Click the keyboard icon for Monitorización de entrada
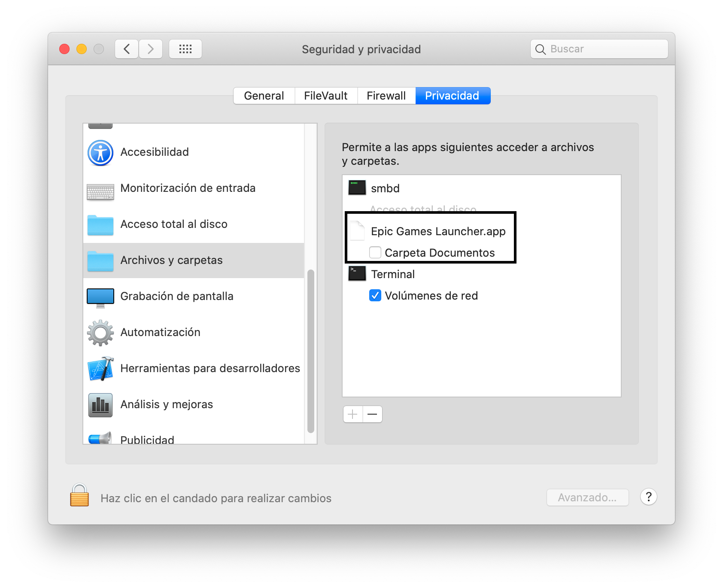This screenshot has height=588, width=723. click(x=100, y=192)
